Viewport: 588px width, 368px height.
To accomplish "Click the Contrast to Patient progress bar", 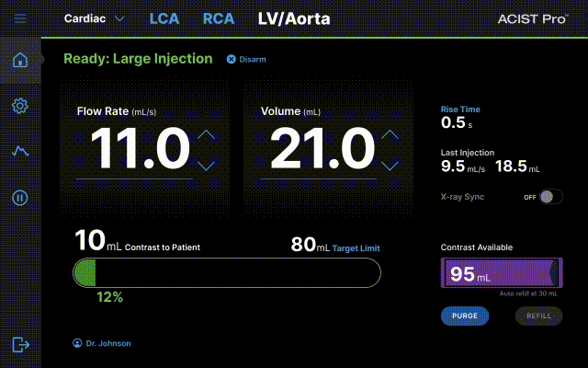I will tap(226, 273).
